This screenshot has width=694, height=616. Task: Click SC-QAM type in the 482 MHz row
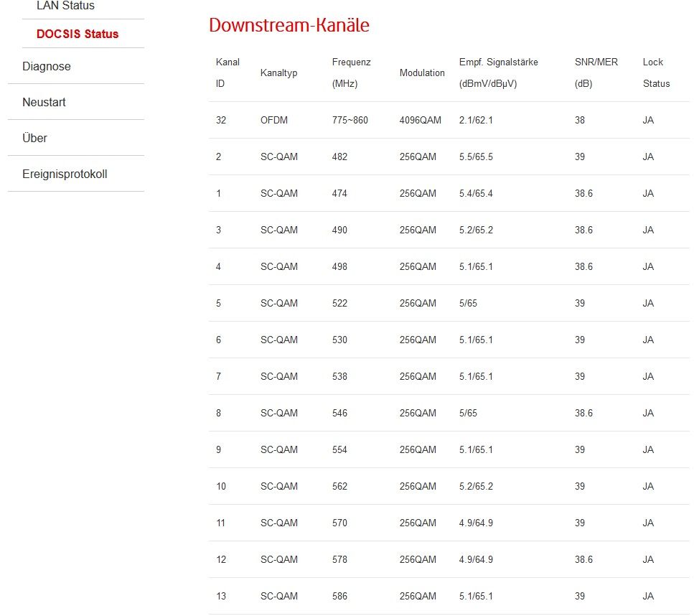coord(279,157)
